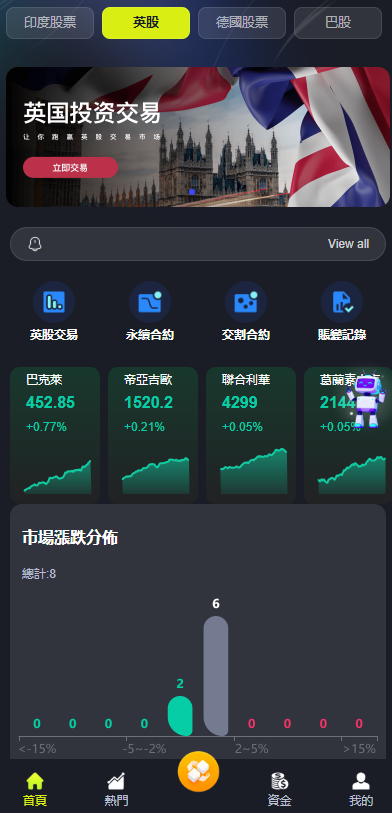Image resolution: width=392 pixels, height=813 pixels.
Task: Click the <-15% axis label
Action: [37, 749]
